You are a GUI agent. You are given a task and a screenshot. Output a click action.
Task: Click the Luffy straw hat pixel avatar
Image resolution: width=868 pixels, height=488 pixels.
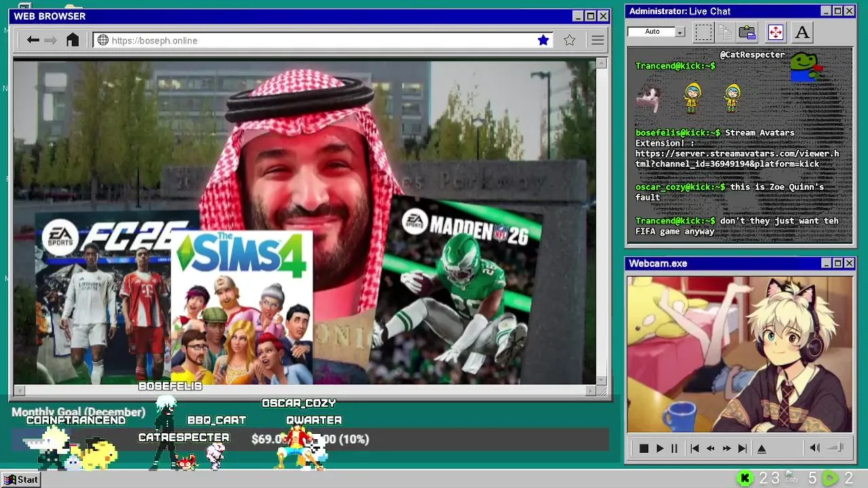click(x=297, y=447)
